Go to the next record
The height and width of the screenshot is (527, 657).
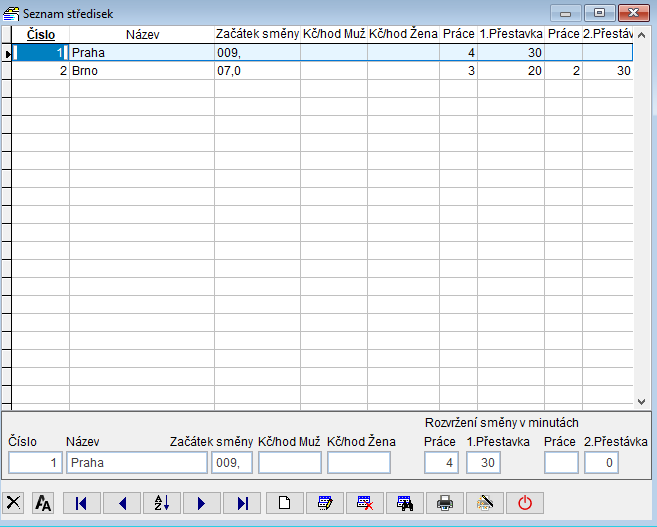pos(202,503)
